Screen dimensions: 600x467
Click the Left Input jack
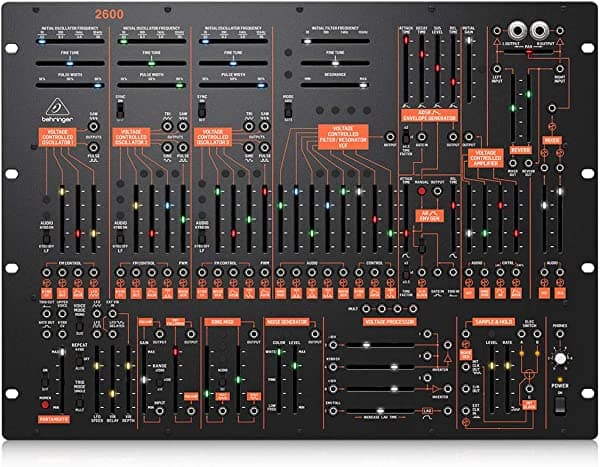497,69
